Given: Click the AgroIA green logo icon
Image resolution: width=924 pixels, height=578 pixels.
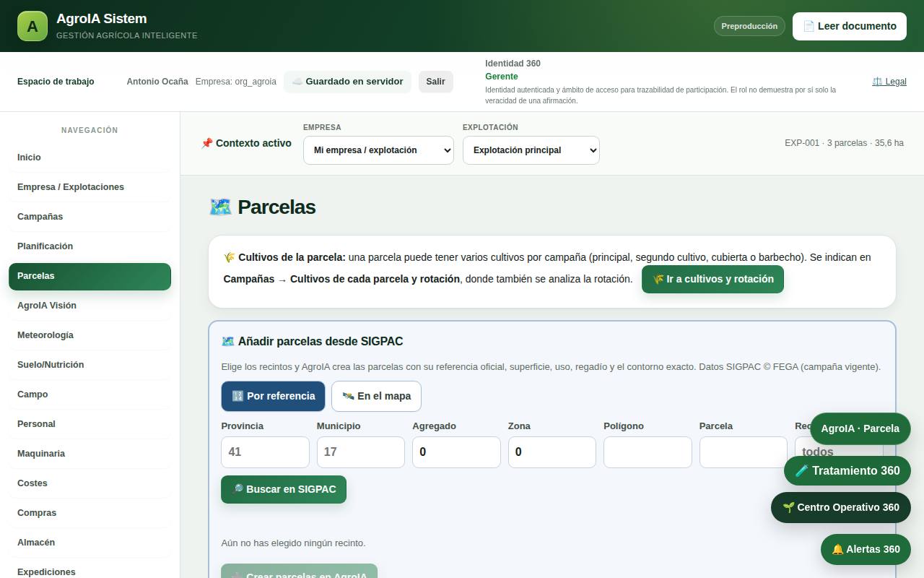Looking at the screenshot, I should (x=32, y=26).
